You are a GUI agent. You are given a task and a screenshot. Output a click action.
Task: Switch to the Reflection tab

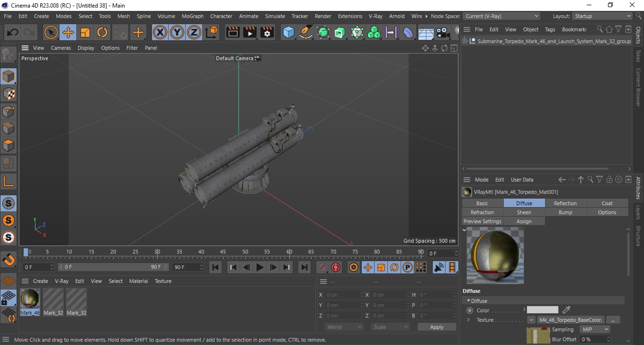(x=565, y=203)
